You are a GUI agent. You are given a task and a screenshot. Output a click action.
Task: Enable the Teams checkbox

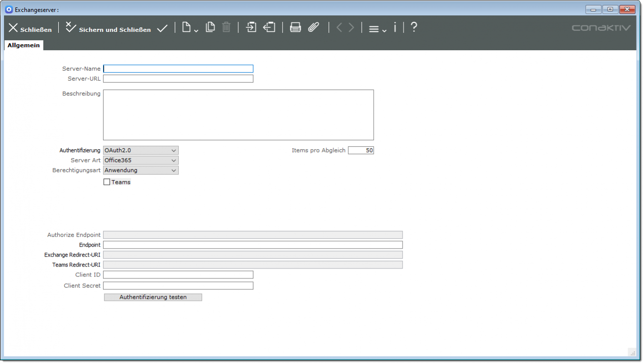[107, 182]
